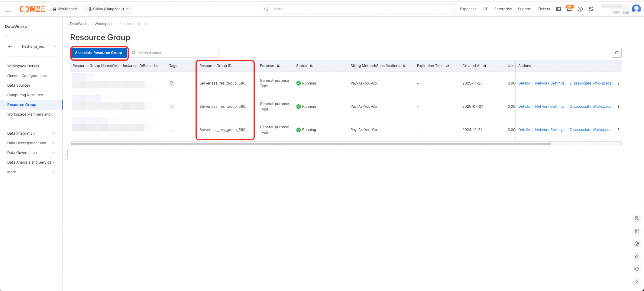
Task: Open Workspace Details in the sidebar
Action: click(23, 66)
